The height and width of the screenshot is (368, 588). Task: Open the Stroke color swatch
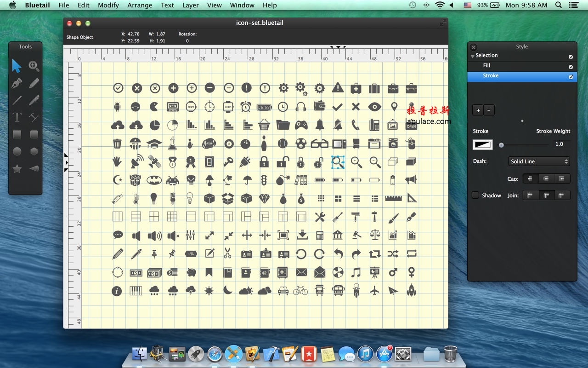[x=483, y=145]
